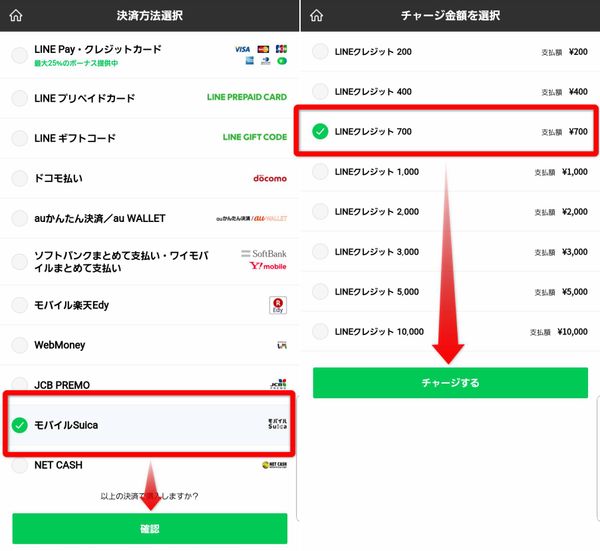Click the チャージ金額を選択 header title

click(x=450, y=16)
